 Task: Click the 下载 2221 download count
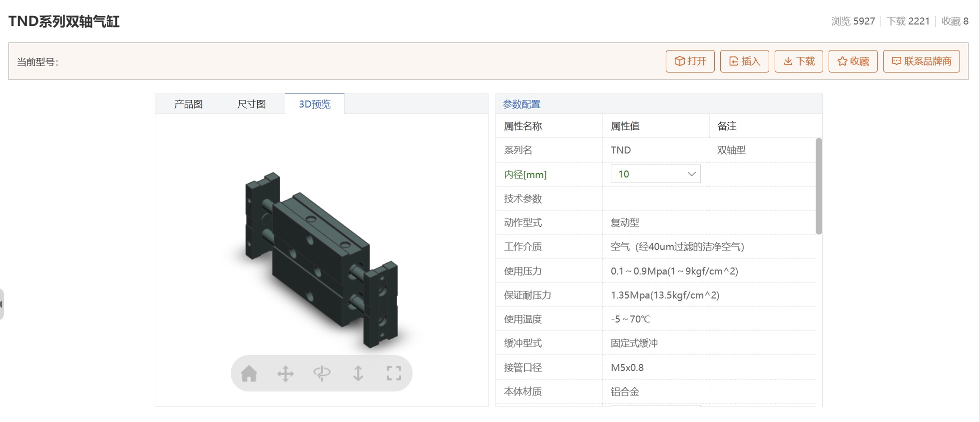coord(908,21)
